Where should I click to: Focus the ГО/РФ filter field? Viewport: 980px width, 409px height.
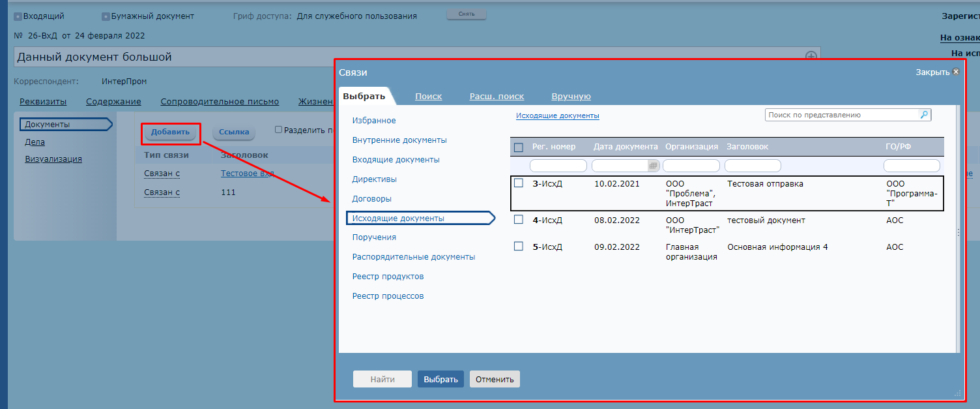coord(912,166)
